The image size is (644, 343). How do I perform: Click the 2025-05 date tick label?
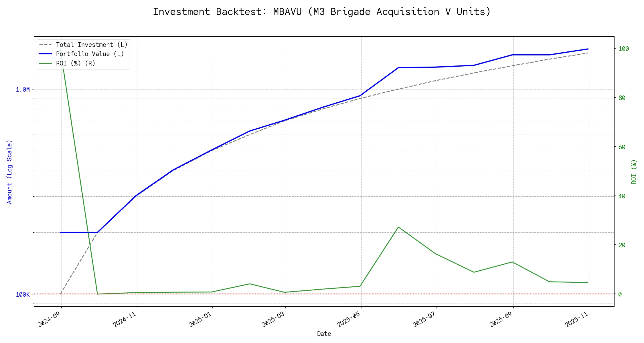click(x=348, y=320)
